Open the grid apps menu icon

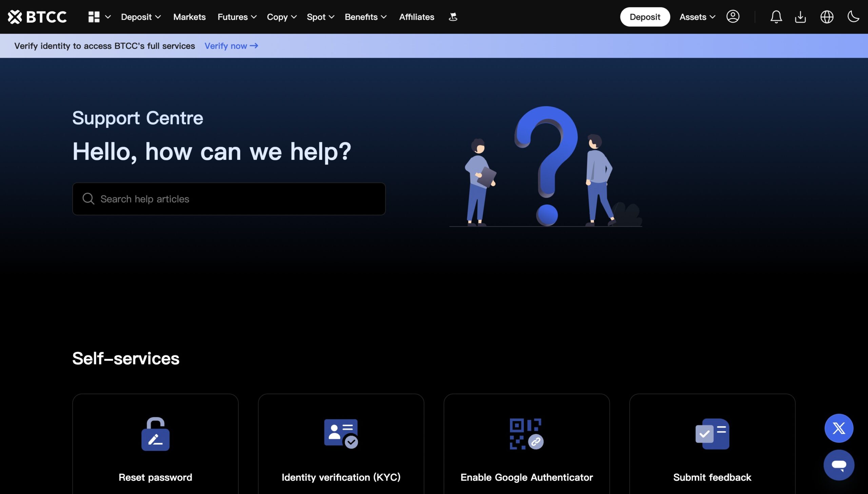point(94,17)
